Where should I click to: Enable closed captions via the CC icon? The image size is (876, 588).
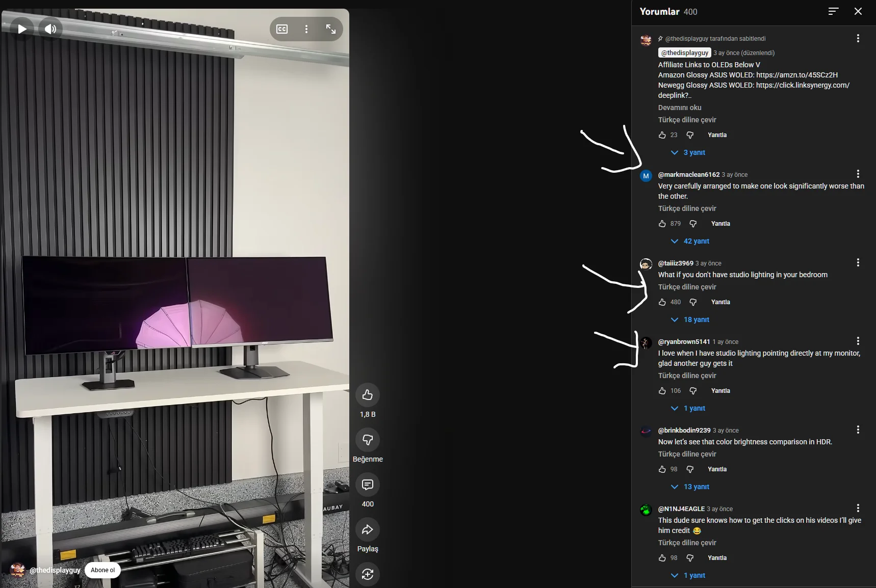282,29
